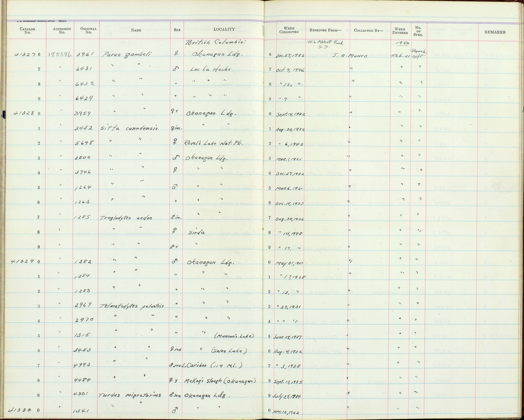524x420 pixels.
Task: Select the date 'Oct. 7, 1946'
Action: [x=290, y=70]
